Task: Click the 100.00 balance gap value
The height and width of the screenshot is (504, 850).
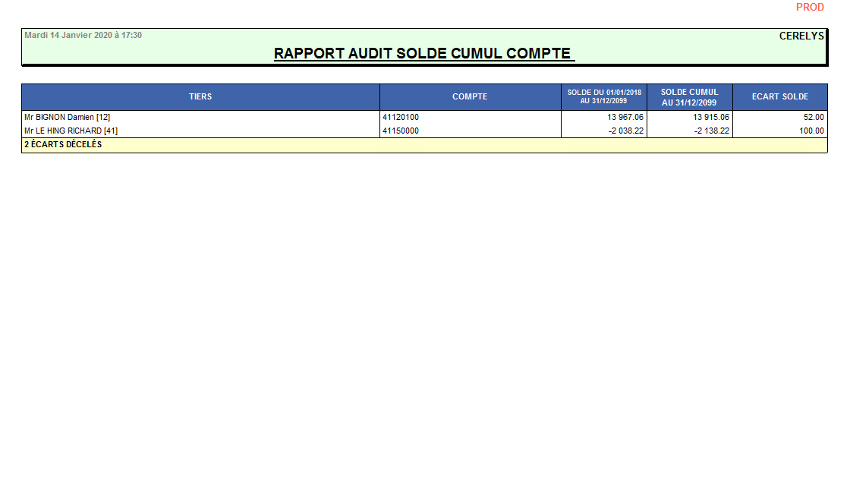Action: 811,131
